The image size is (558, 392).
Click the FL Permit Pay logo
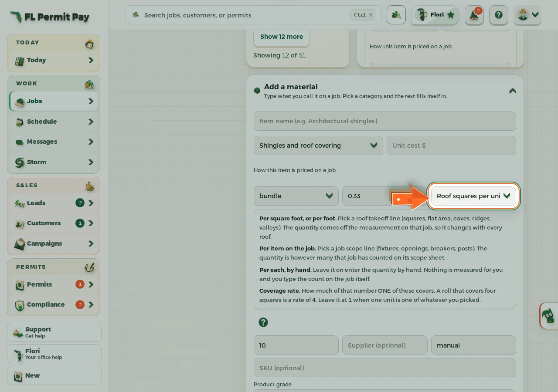pos(50,17)
